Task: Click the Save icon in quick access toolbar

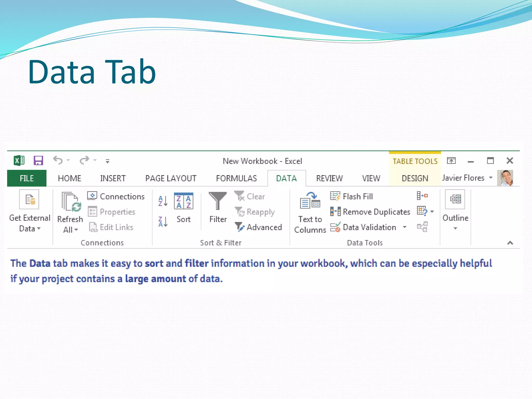Action: point(38,161)
